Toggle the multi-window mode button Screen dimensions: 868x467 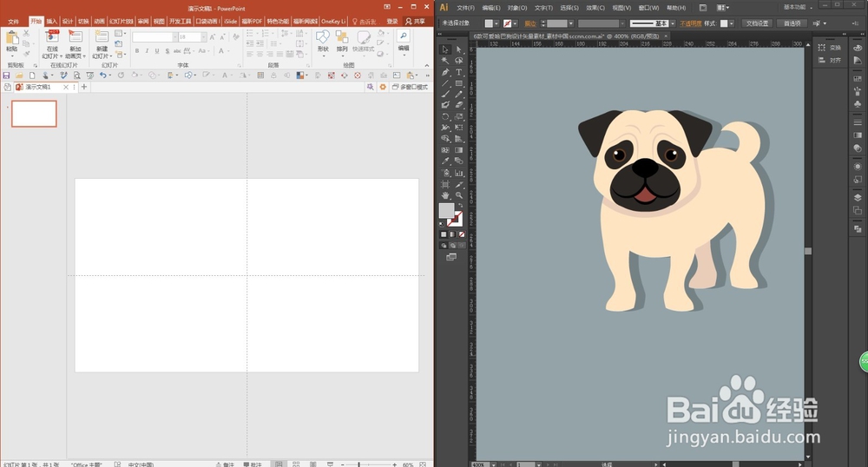(410, 88)
